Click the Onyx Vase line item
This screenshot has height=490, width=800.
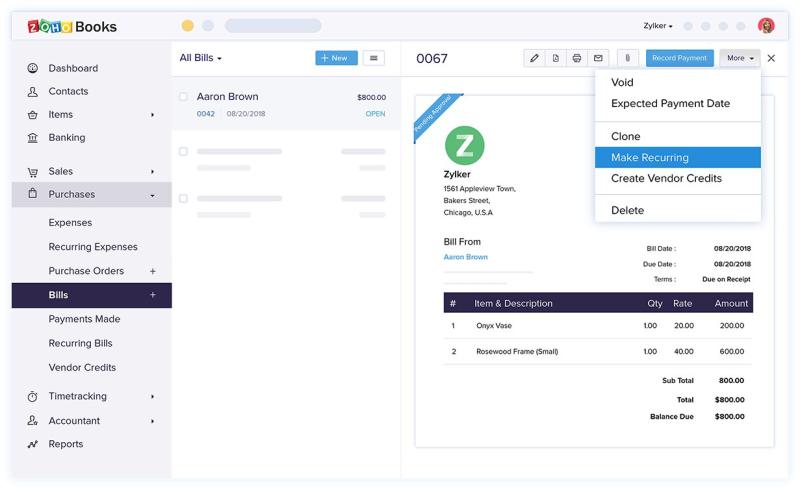pyautogui.click(x=494, y=326)
